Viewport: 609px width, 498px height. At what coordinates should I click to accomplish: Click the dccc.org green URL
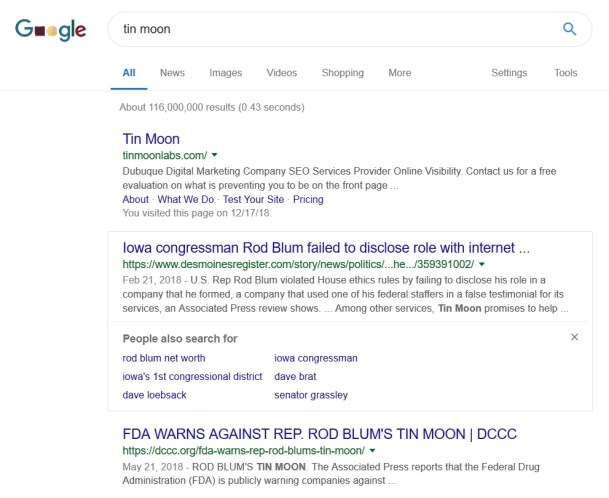[244, 451]
